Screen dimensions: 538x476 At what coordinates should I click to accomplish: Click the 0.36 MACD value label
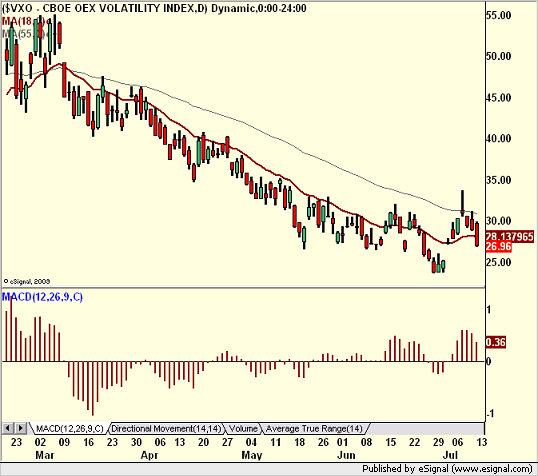point(496,342)
